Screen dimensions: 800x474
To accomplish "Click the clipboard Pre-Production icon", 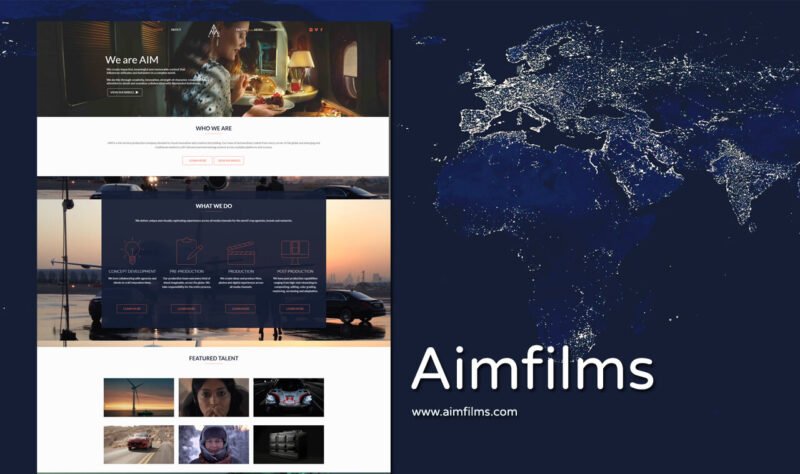I will click(x=186, y=250).
